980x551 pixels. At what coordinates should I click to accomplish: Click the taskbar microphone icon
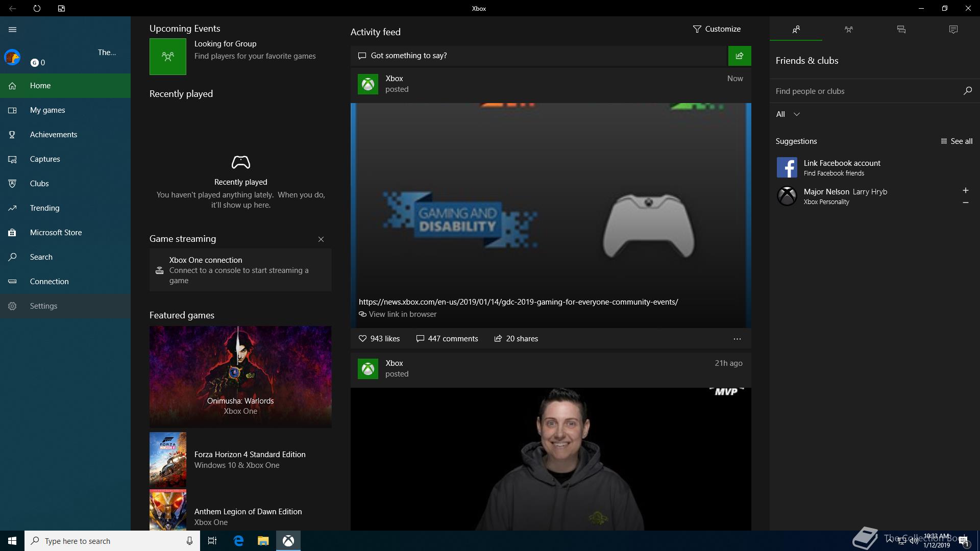coord(189,541)
